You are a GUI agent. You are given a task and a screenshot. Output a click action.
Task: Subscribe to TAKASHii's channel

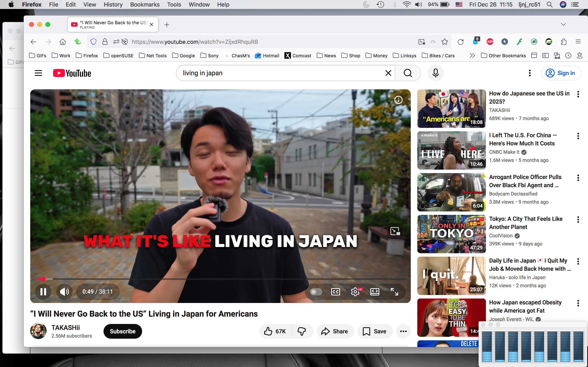pos(122,331)
